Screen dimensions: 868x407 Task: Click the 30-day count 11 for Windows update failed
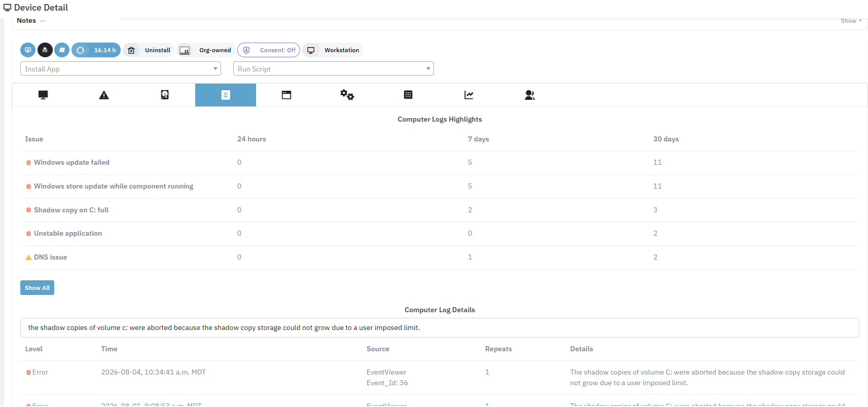point(657,162)
